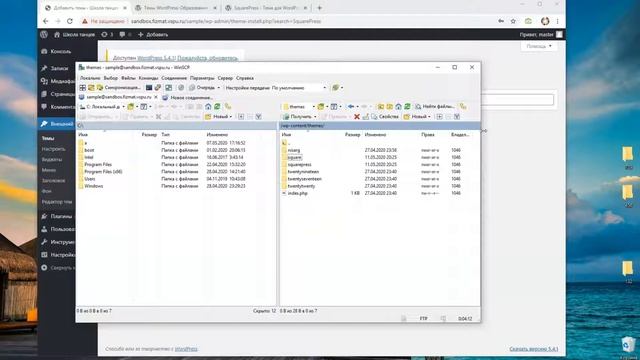Select the 'Intel' folder in local panel
Image resolution: width=640 pixels, height=360 pixels.
(89, 157)
